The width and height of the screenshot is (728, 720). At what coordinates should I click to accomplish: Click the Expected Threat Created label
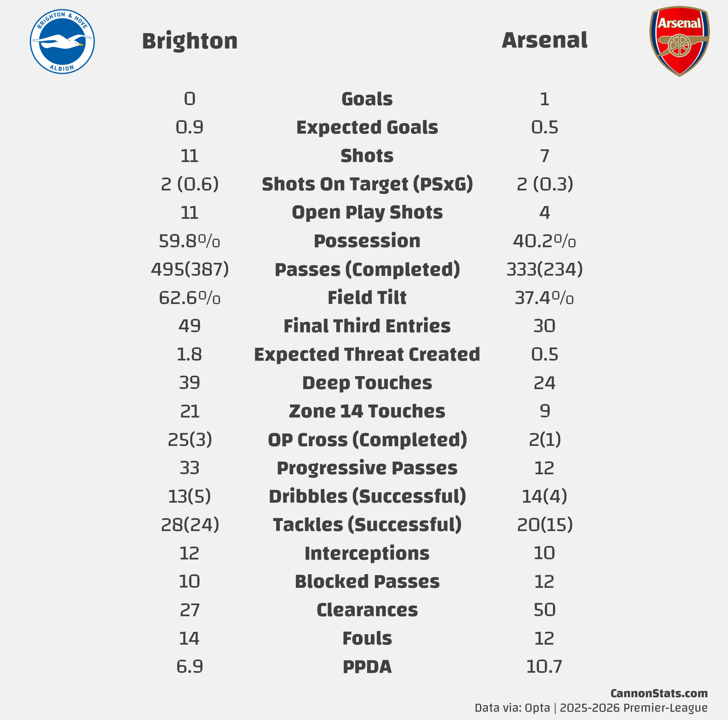pos(367,354)
